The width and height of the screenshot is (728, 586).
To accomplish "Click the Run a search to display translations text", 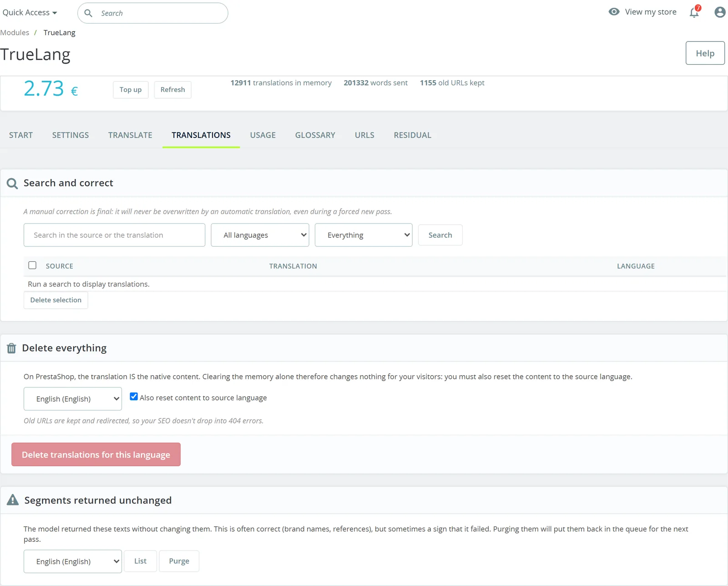I will tap(89, 284).
